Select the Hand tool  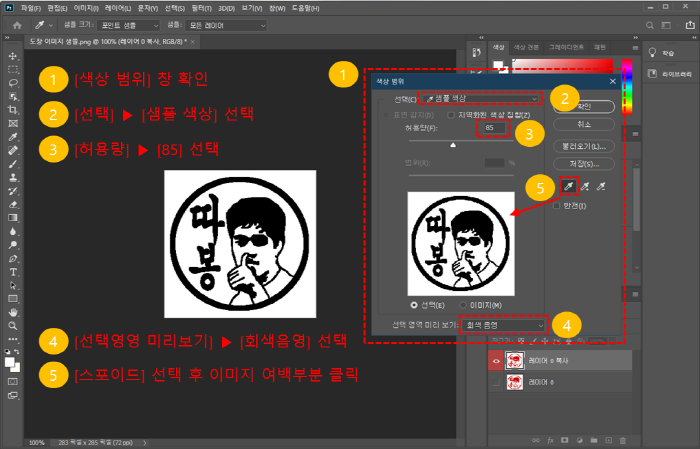13,312
